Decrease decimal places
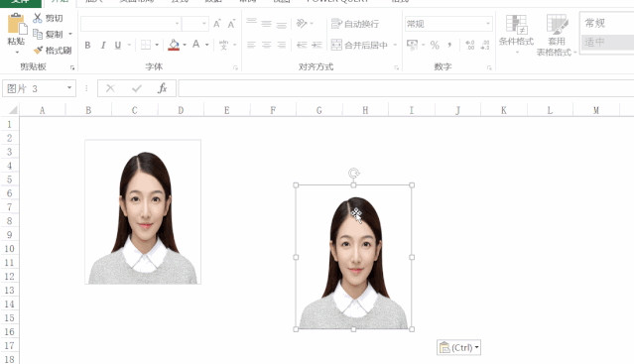Screen dimensions: 634x364 [x=485, y=45]
